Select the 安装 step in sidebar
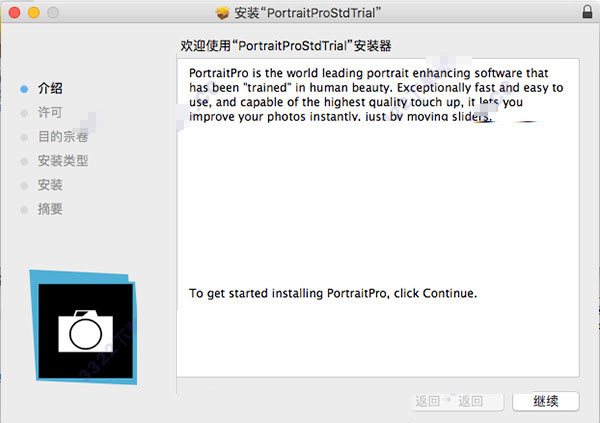This screenshot has width=600, height=423. click(x=50, y=185)
